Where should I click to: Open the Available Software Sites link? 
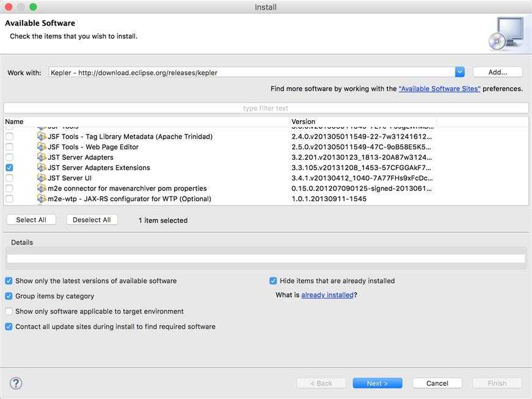(439, 89)
